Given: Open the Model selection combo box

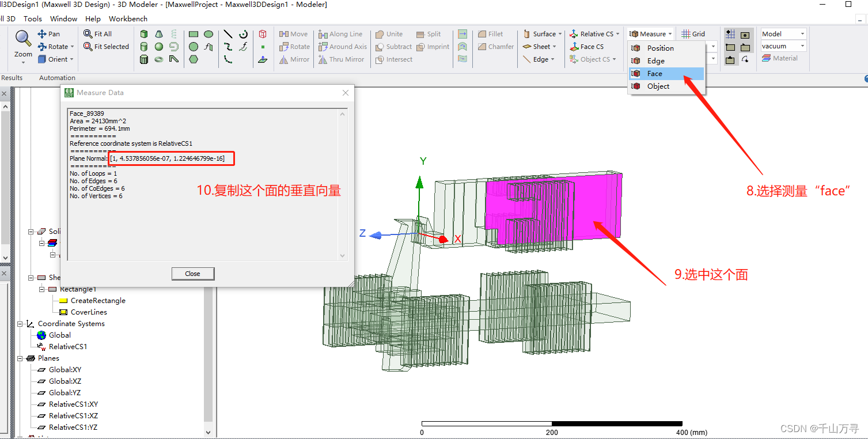Looking at the screenshot, I should [783, 34].
